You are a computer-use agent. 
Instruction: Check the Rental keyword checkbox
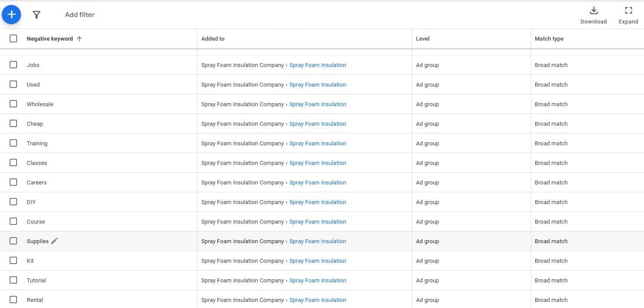coord(14,299)
